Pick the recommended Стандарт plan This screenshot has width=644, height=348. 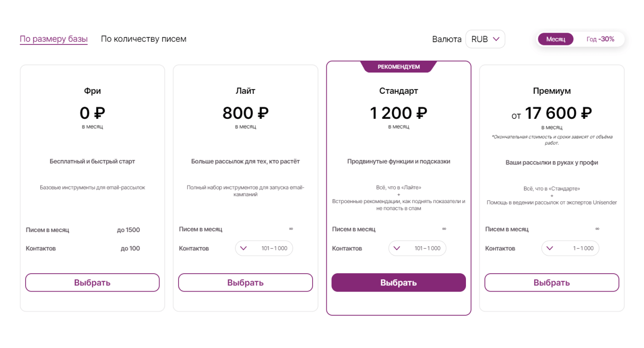tap(398, 282)
